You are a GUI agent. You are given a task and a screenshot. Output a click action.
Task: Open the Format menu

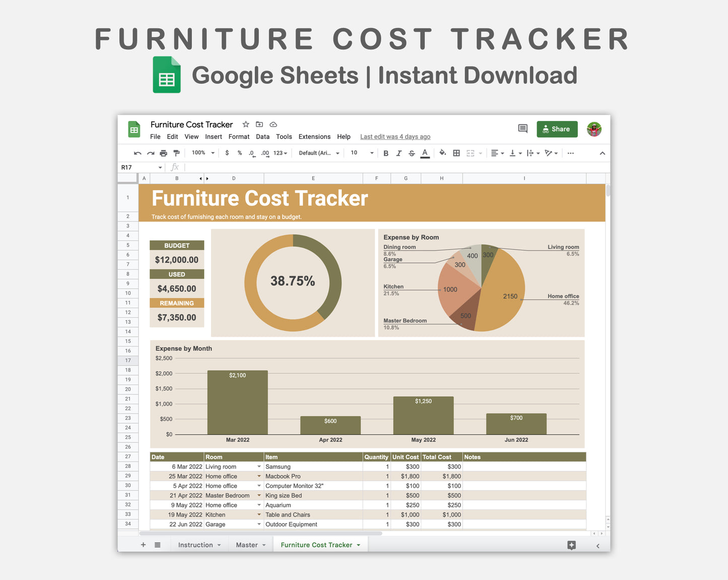click(x=239, y=136)
